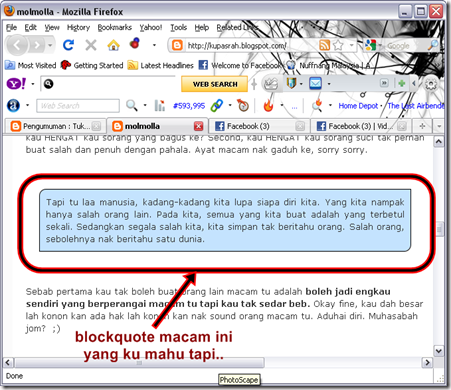Open the View menu
The image size is (451, 390).
[52, 27]
